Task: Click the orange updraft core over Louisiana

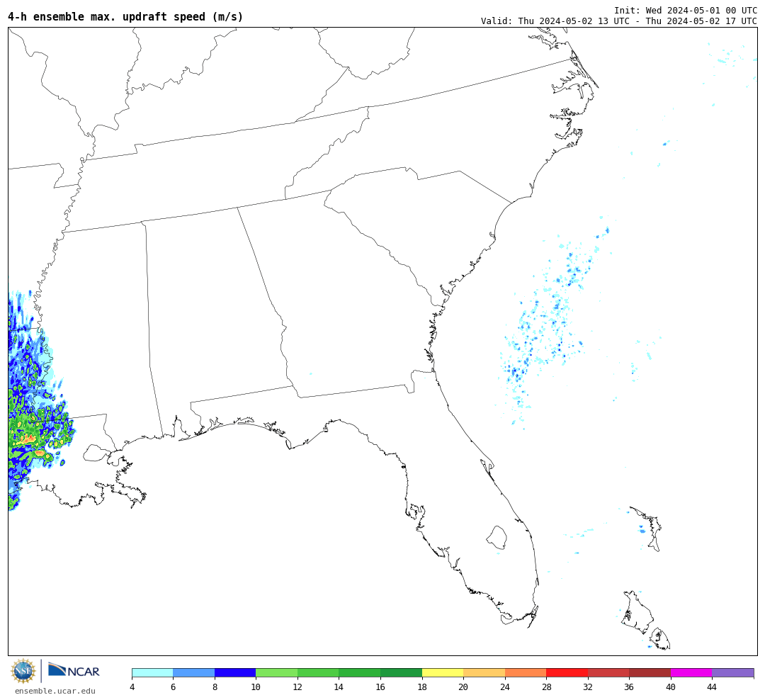Action: pyautogui.click(x=28, y=439)
